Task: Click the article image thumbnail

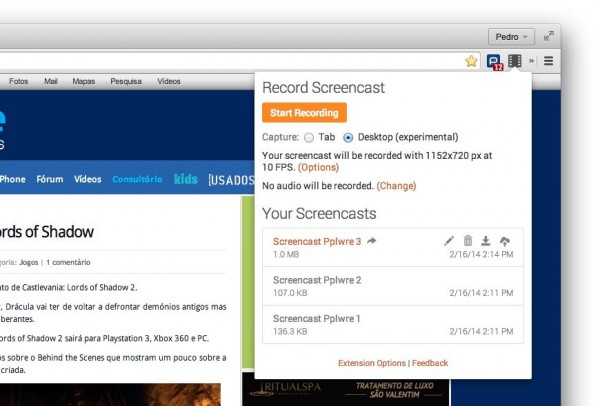Action: [x=110, y=394]
